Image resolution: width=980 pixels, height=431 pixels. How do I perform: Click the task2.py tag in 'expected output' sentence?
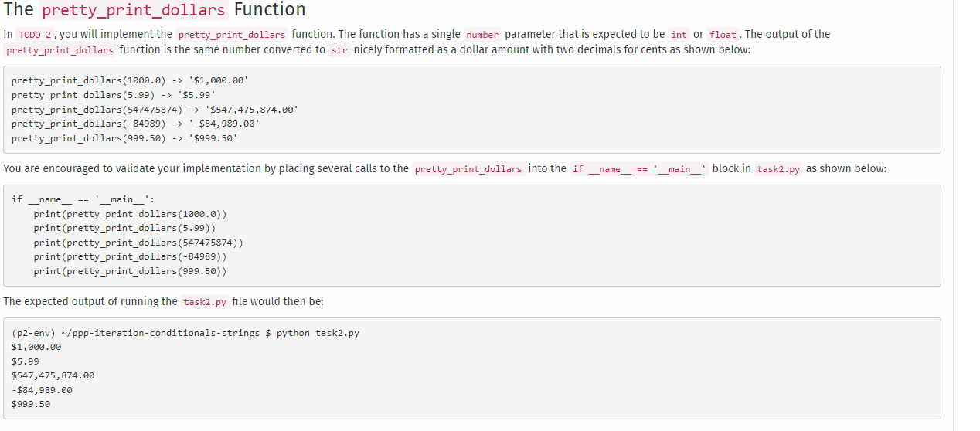point(205,302)
